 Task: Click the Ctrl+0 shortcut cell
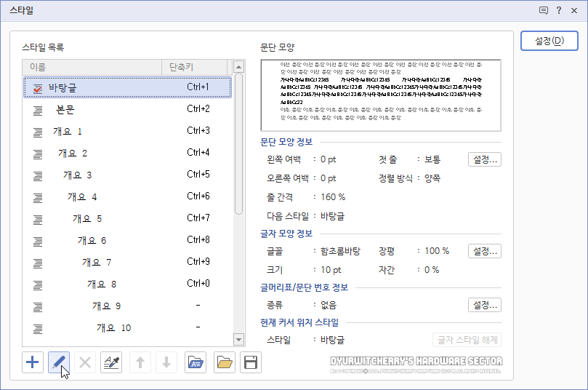point(198,283)
